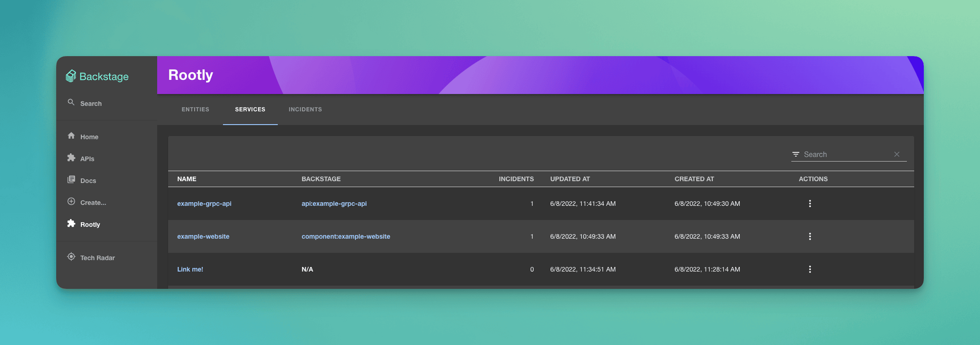This screenshot has width=980, height=345.
Task: Open actions menu for Link me! row
Action: (810, 269)
